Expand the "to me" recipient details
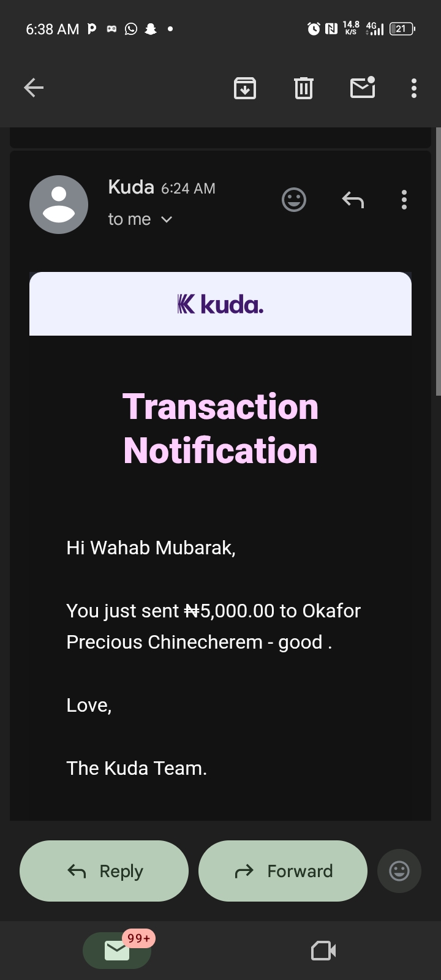This screenshot has height=980, width=441. click(x=140, y=219)
